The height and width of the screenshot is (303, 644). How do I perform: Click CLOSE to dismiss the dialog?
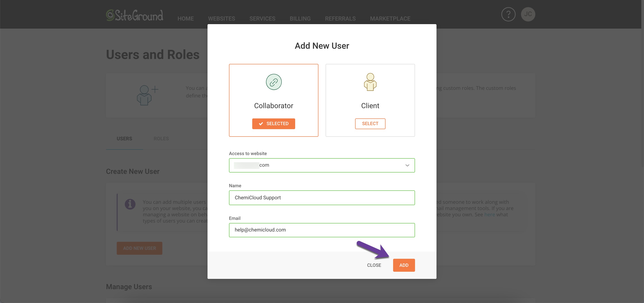click(374, 265)
